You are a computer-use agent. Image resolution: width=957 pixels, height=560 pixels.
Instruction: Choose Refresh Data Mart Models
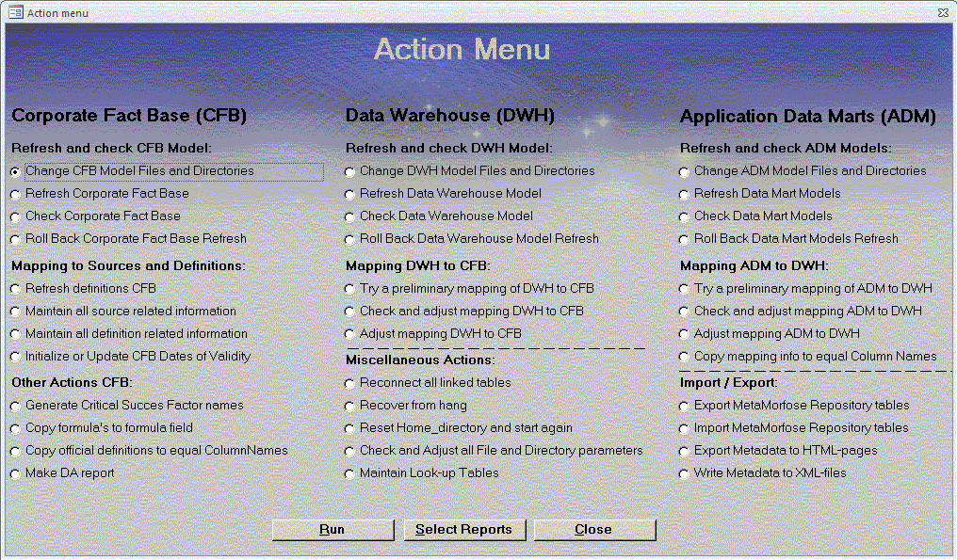684,195
